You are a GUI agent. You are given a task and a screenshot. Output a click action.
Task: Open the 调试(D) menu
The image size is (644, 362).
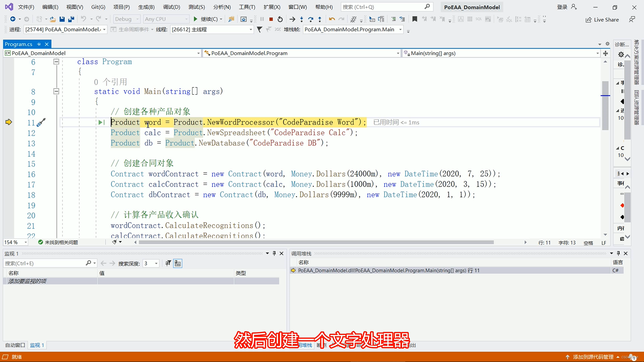tap(171, 7)
